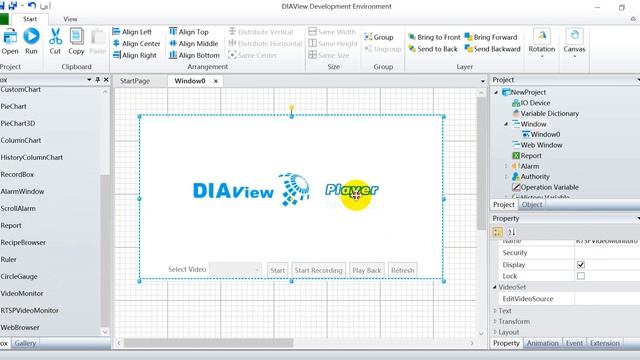Select RecordBox in the toolbox
This screenshot has width=640, height=360.
[17, 174]
